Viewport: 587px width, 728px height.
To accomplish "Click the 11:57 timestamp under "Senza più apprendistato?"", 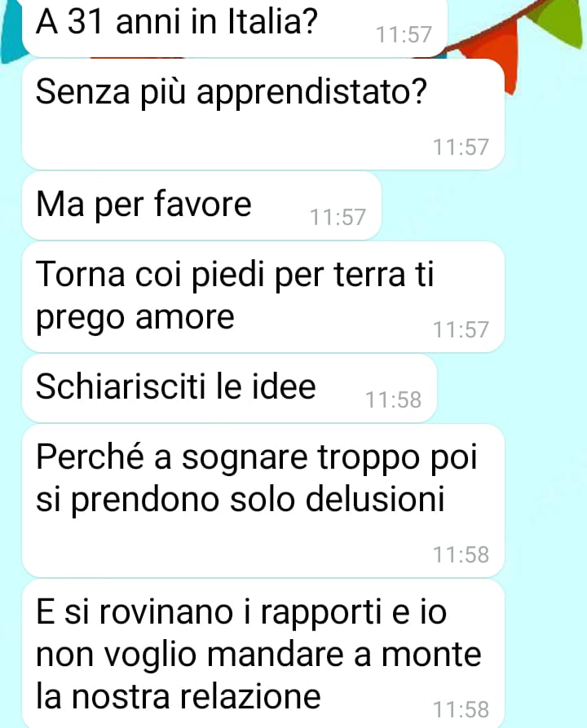I will (461, 148).
